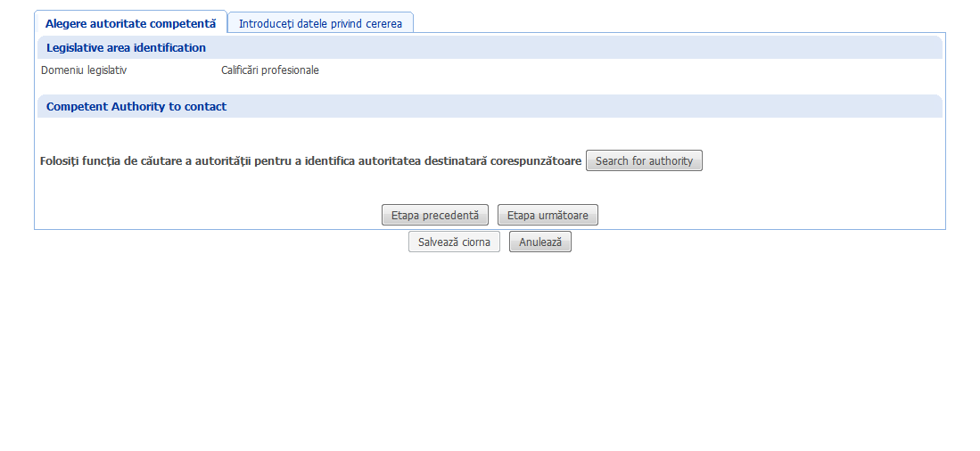Cancel the form with Anulează
This screenshot has width=980, height=451.
539,242
